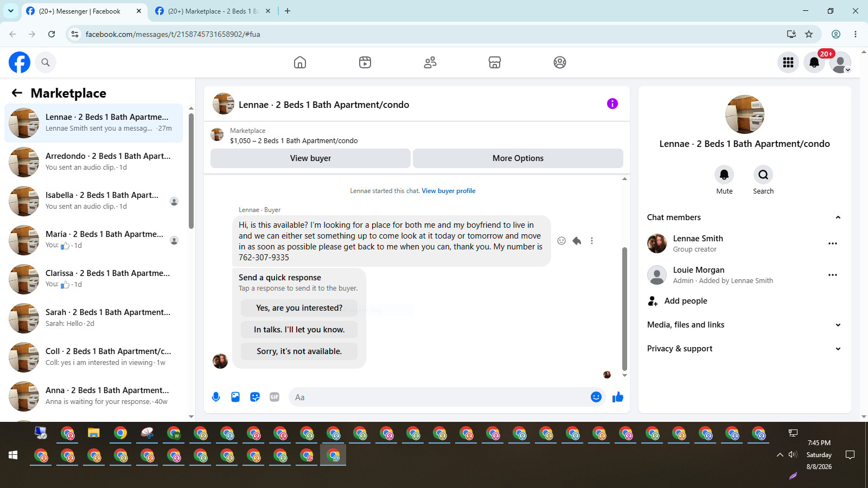Open Chrome's three-dot menu

pos(856,34)
